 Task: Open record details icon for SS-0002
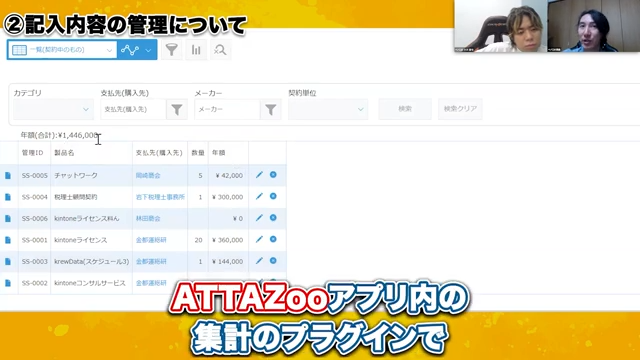[x=8, y=283]
